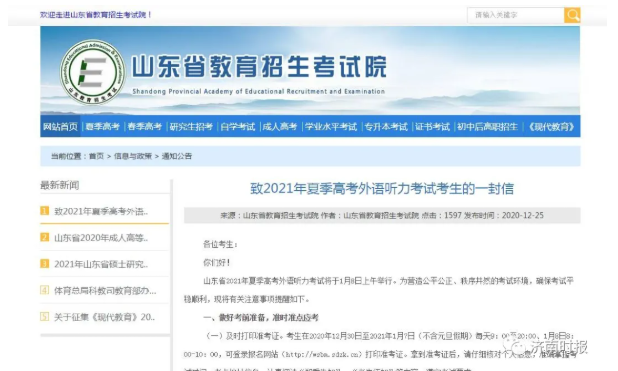Screen dimensions: 618x371
Task: Click the bold heading 一、做好考前准备
Action: 261,318
